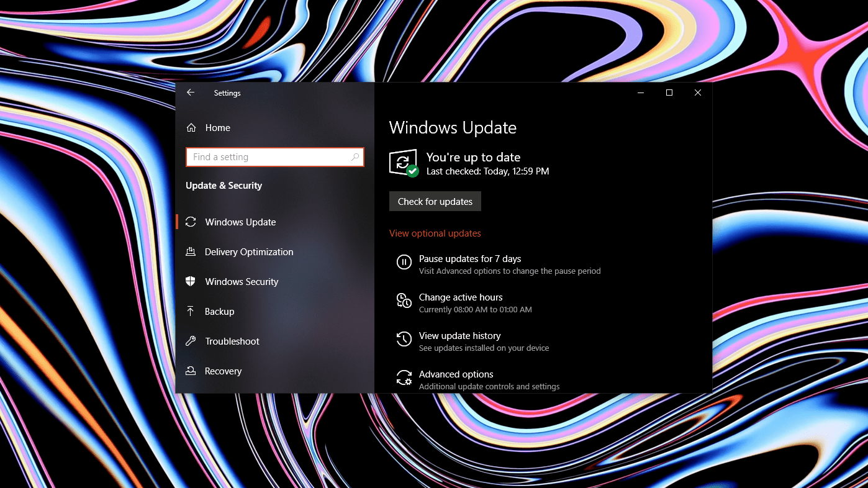Go back using the Settings back arrow
Image resolution: width=868 pixels, height=488 pixels.
[x=191, y=93]
